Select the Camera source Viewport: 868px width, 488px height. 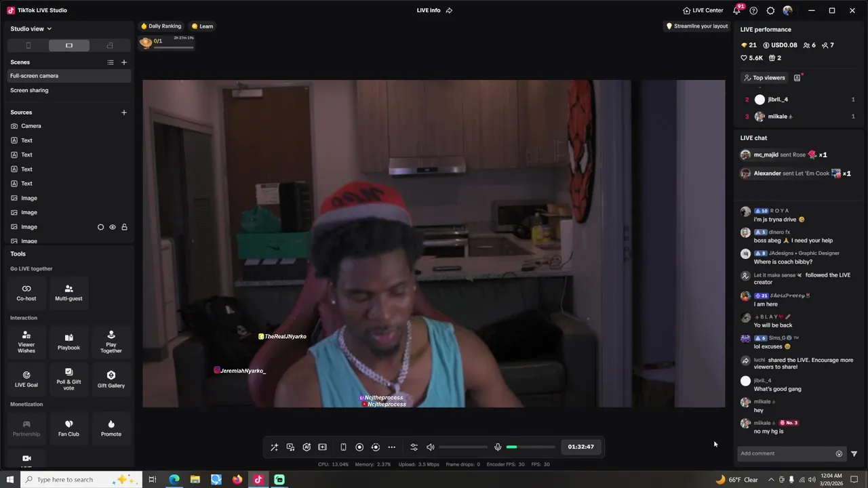click(68, 126)
